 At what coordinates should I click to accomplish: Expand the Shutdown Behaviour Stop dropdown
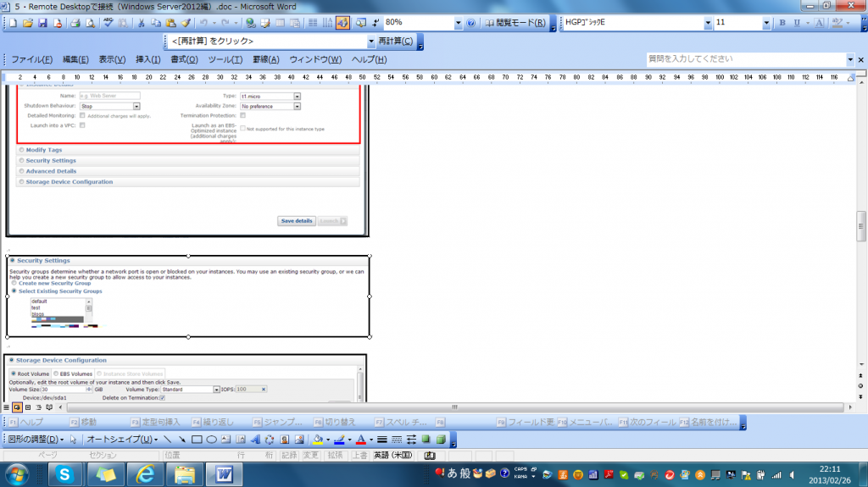point(136,106)
